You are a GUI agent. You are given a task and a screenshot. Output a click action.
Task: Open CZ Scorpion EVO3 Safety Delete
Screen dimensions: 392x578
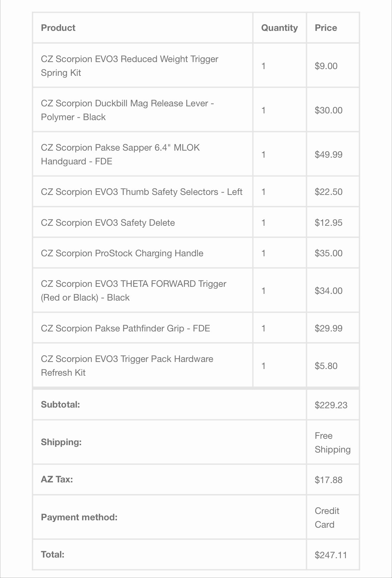(x=108, y=223)
